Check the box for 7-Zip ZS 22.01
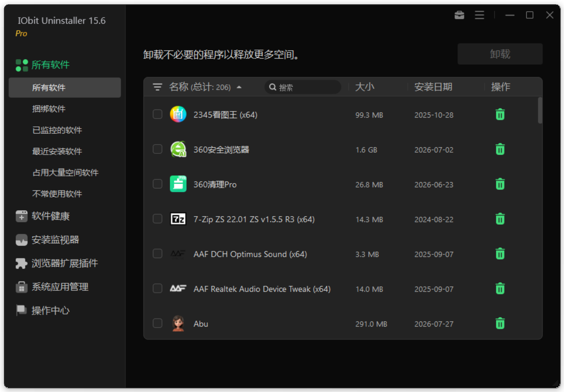 pos(158,219)
